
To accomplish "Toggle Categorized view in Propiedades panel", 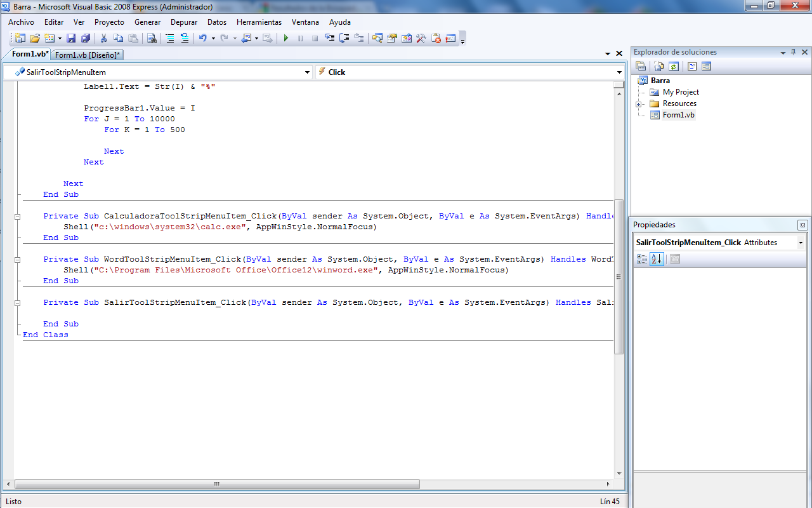I will 642,259.
